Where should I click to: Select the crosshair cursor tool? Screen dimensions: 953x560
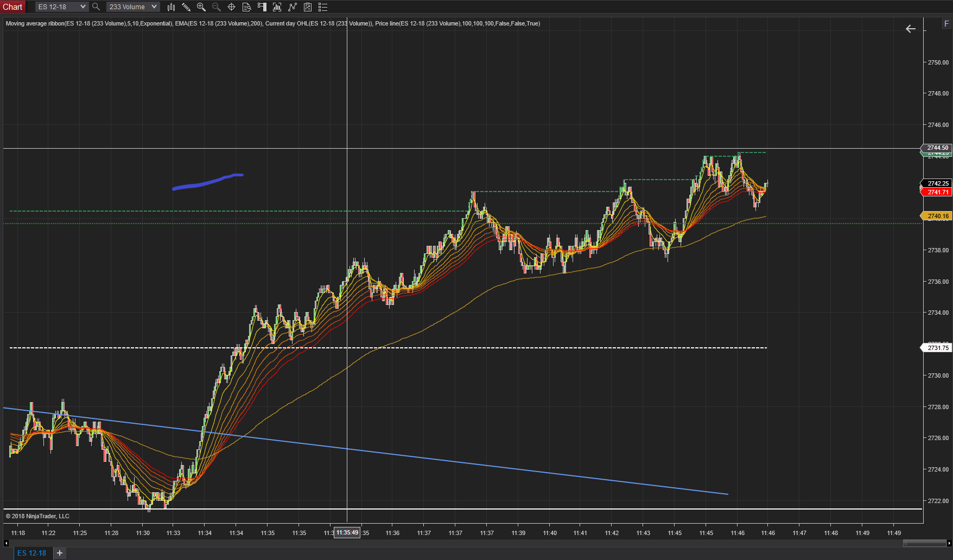(231, 7)
